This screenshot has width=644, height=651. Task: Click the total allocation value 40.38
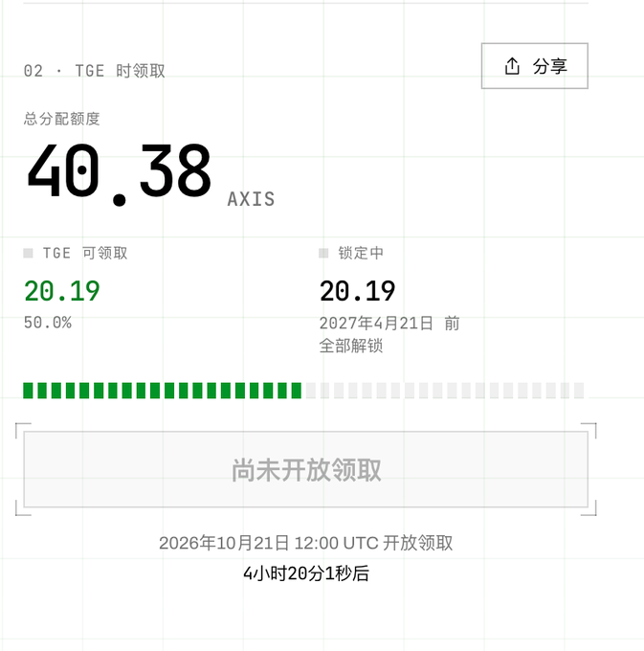tap(119, 174)
